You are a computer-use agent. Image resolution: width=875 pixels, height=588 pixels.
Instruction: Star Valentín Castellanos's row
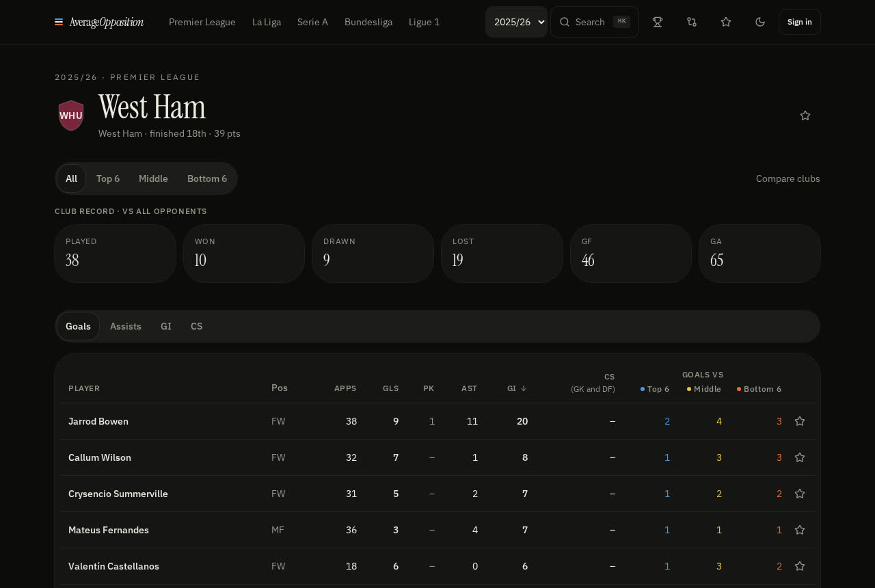800,566
